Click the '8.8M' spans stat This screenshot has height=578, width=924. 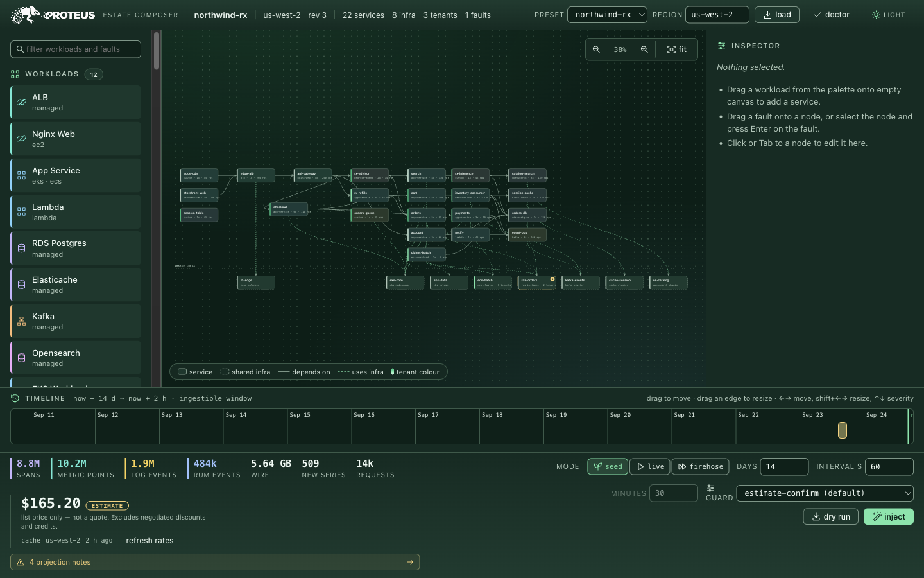tap(28, 464)
